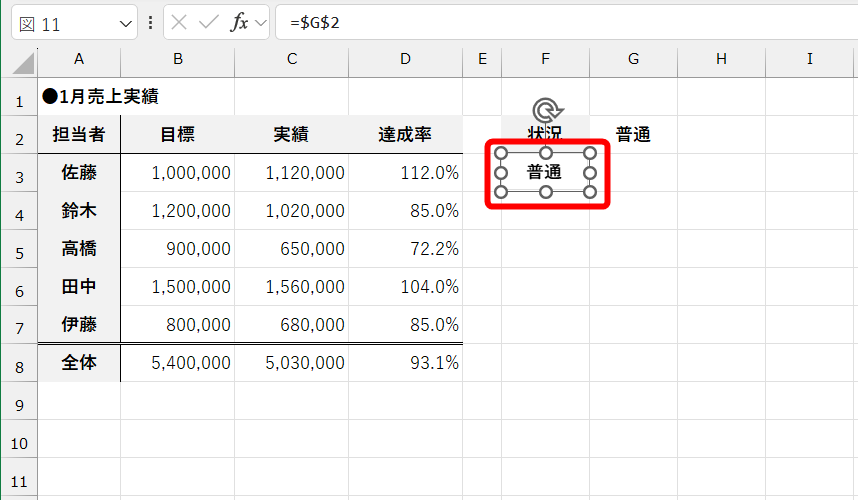
Task: Click the 鈴木 name cell
Action: tap(79, 211)
